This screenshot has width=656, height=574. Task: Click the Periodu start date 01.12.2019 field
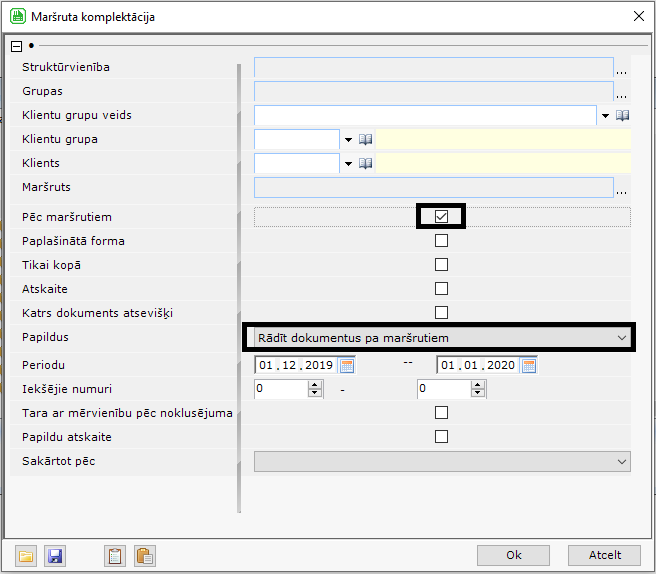coord(296,365)
